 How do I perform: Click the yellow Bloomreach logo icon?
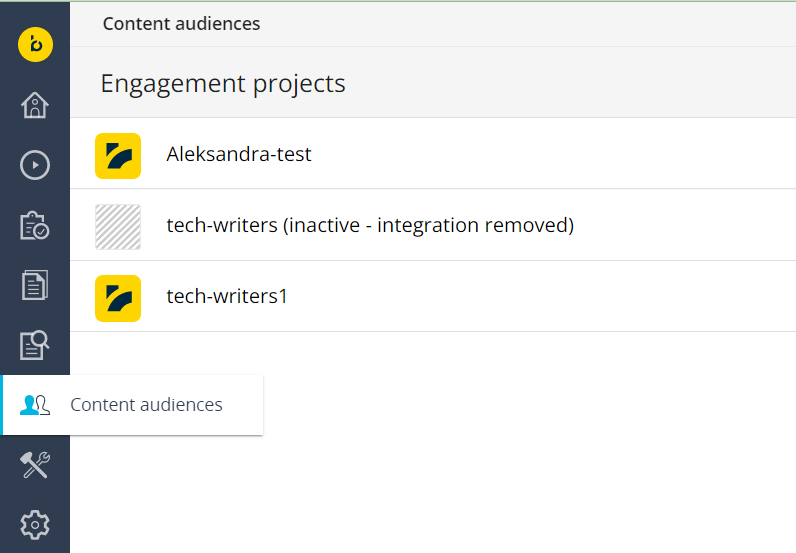[x=35, y=45]
